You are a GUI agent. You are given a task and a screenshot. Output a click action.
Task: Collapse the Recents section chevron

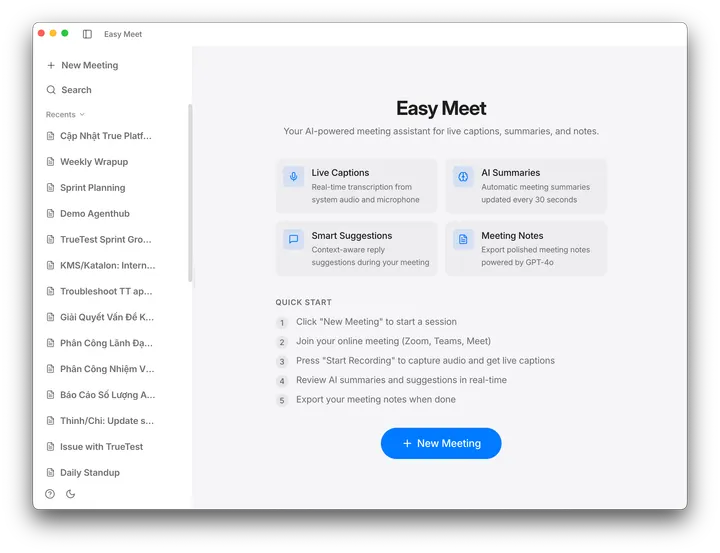[82, 114]
